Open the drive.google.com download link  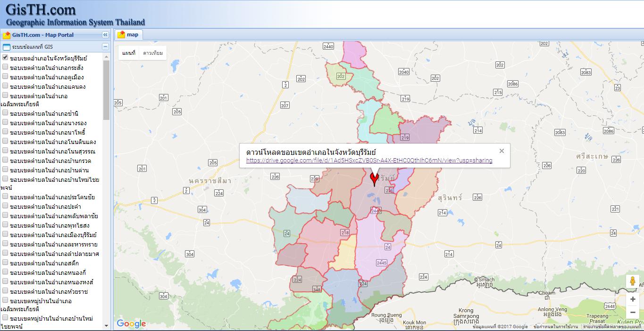369,161
